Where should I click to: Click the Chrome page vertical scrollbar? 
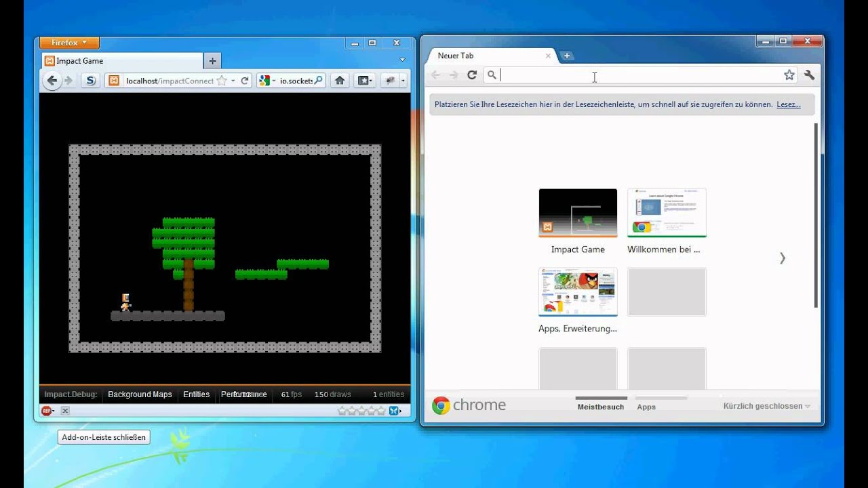tap(816, 215)
